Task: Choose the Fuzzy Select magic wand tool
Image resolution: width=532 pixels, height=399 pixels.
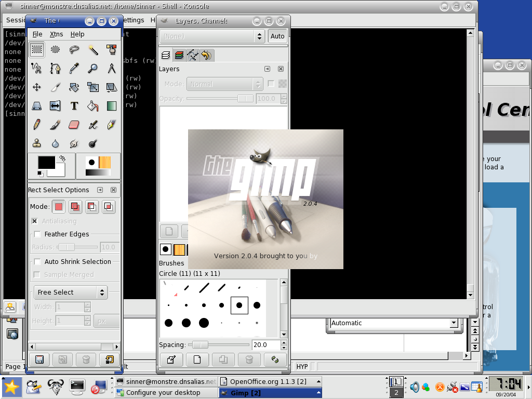Action: (93, 49)
